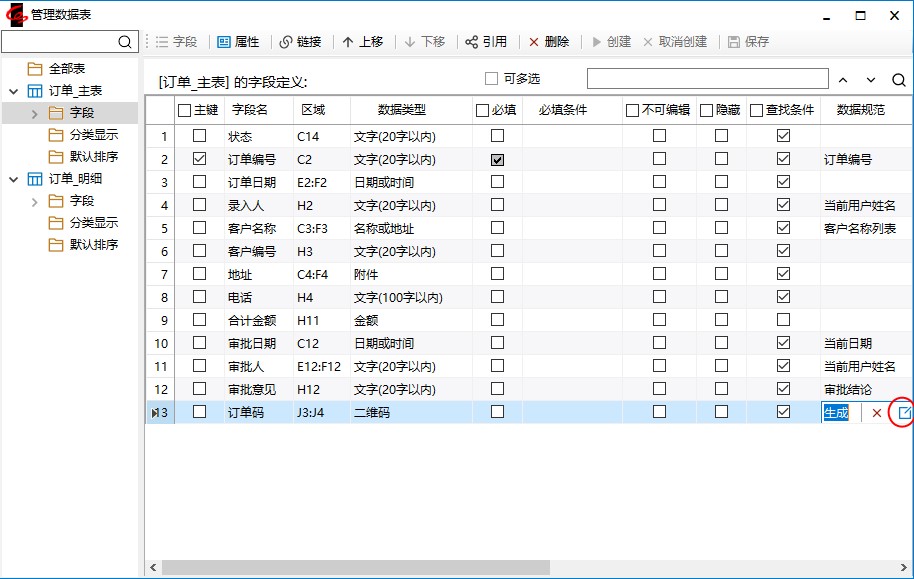Collapse the 订单_主表 tree node
The height and width of the screenshot is (579, 914).
14,91
